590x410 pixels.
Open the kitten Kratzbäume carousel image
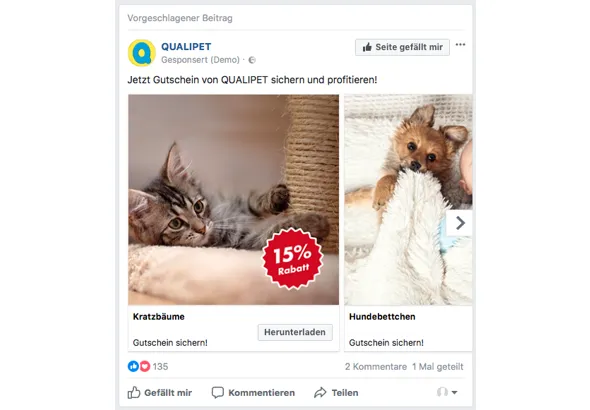(233, 199)
